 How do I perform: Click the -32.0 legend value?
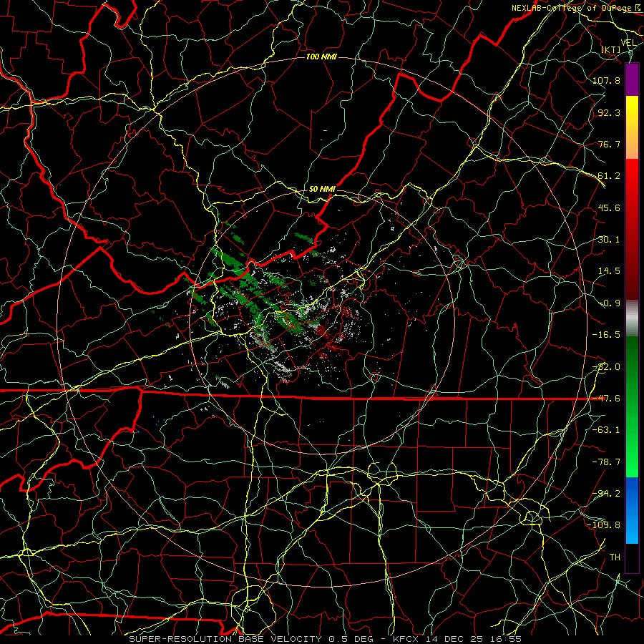(x=606, y=367)
